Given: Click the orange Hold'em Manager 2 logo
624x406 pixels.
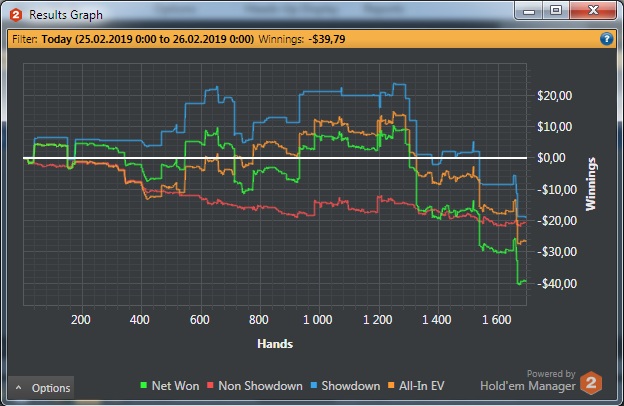Looking at the screenshot, I should click(591, 383).
